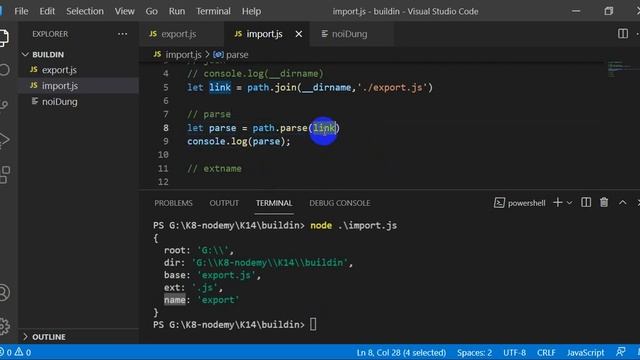Maximize the panel with chevron up
The image size is (640, 360).
(x=622, y=202)
